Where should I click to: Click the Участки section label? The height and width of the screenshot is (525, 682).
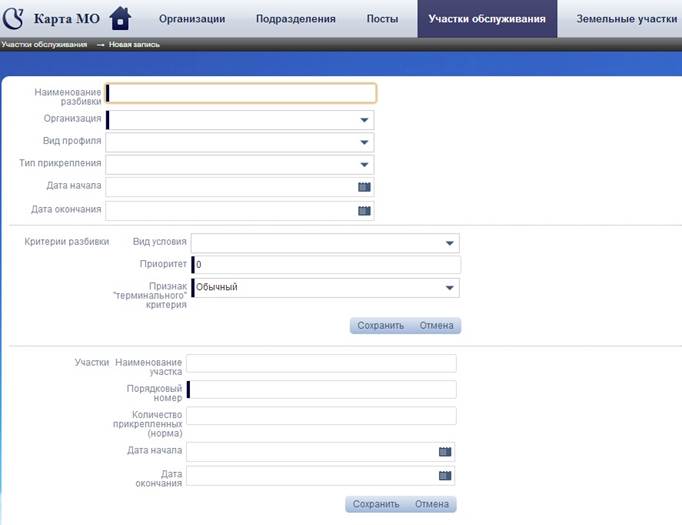tap(91, 362)
